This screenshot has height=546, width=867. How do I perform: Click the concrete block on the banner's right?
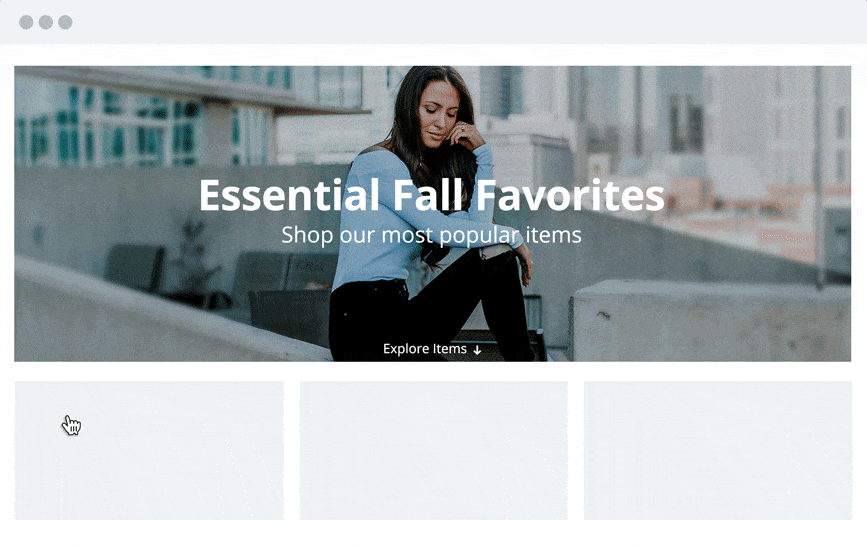pos(711,321)
